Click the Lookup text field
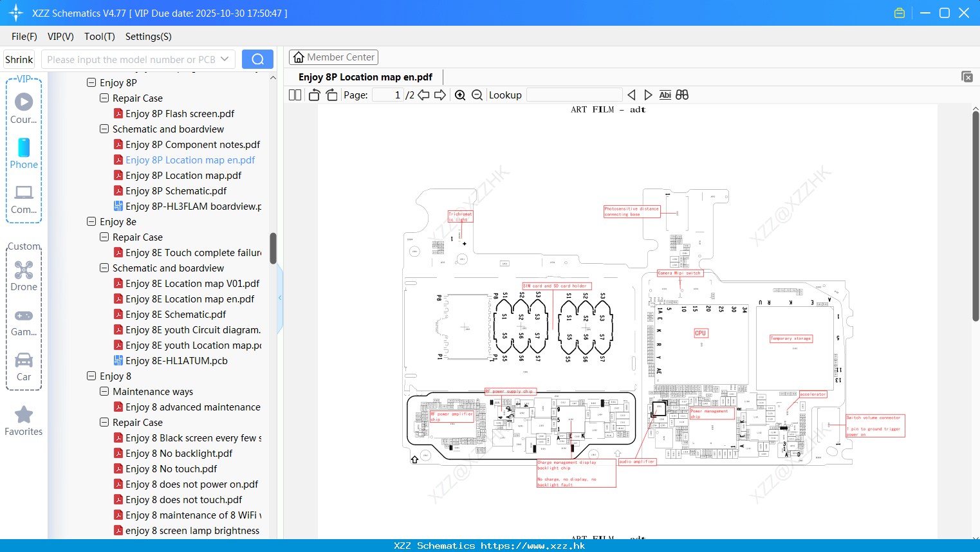Screen dimensions: 980x552 click(575, 95)
